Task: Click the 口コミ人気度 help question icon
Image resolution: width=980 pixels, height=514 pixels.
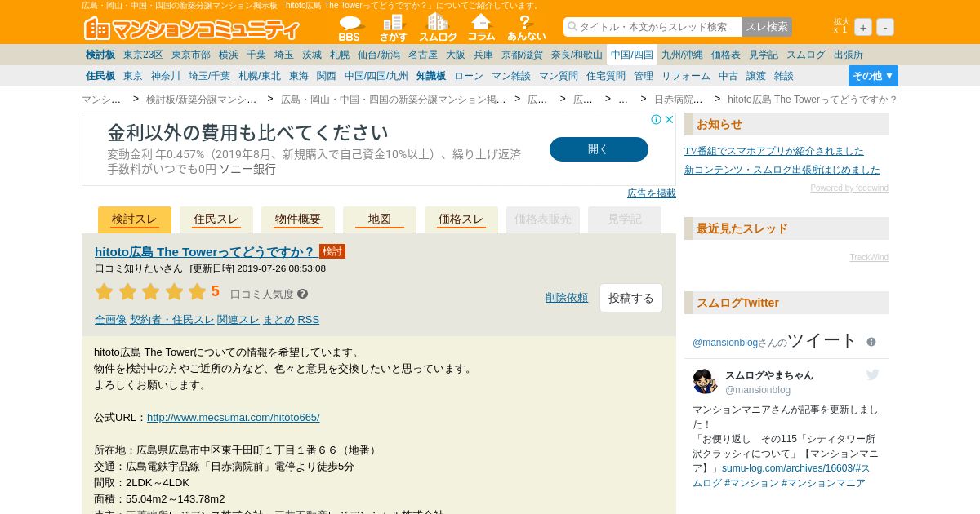Action: pos(302,294)
